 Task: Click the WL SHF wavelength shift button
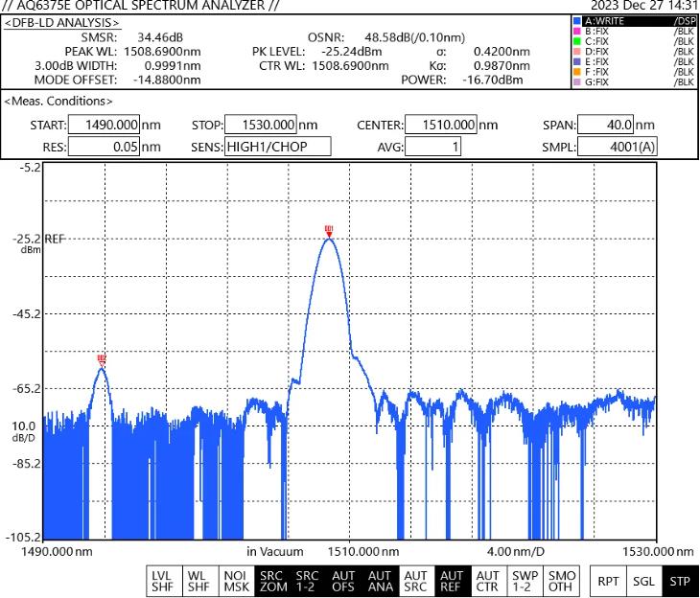[197, 581]
